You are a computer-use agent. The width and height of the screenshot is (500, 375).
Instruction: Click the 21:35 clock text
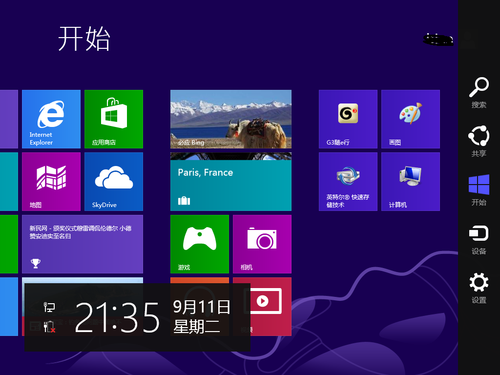[x=117, y=317]
